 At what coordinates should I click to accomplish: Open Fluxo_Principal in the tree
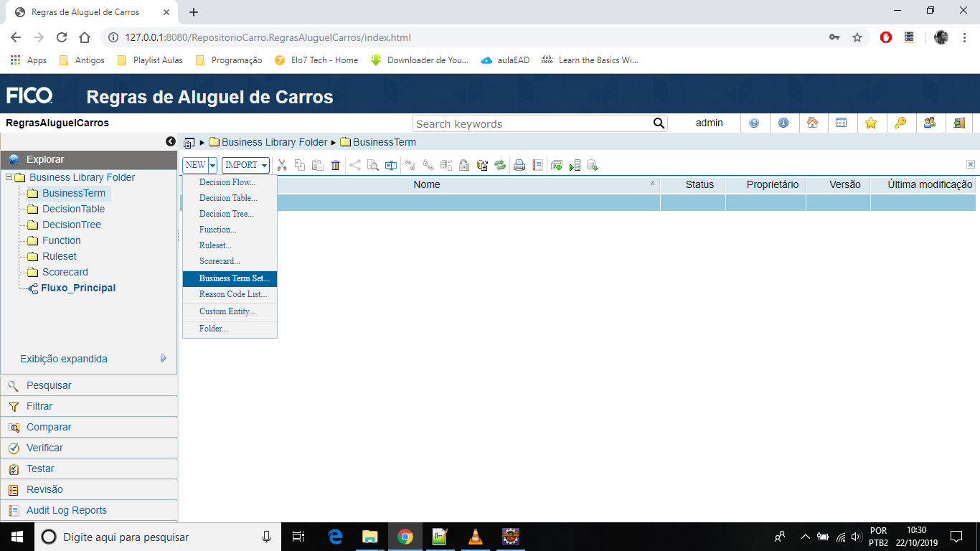(78, 288)
